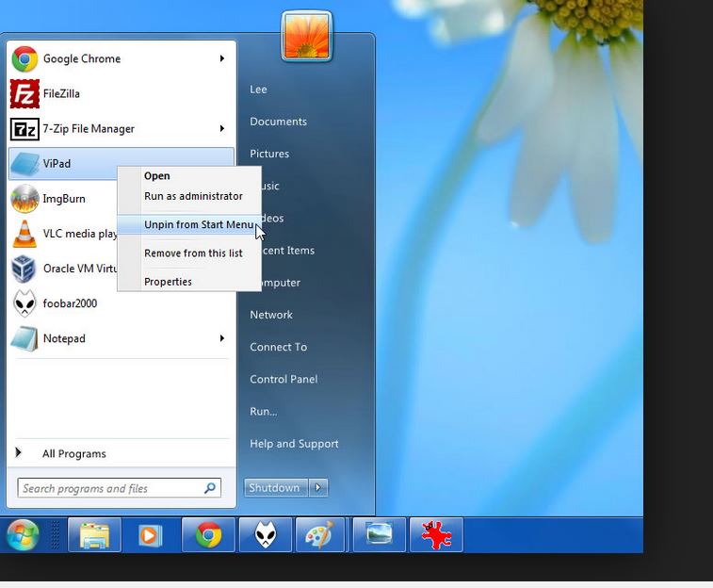Open Chrome from the taskbar

(x=208, y=535)
